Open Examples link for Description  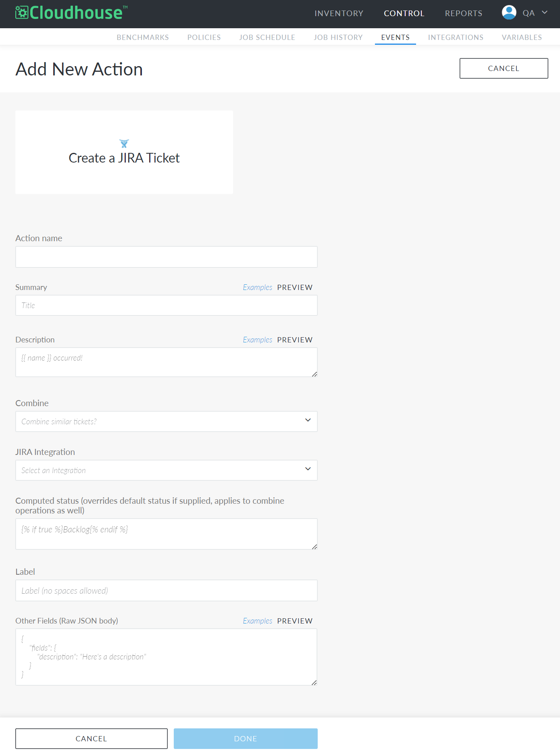click(x=258, y=340)
